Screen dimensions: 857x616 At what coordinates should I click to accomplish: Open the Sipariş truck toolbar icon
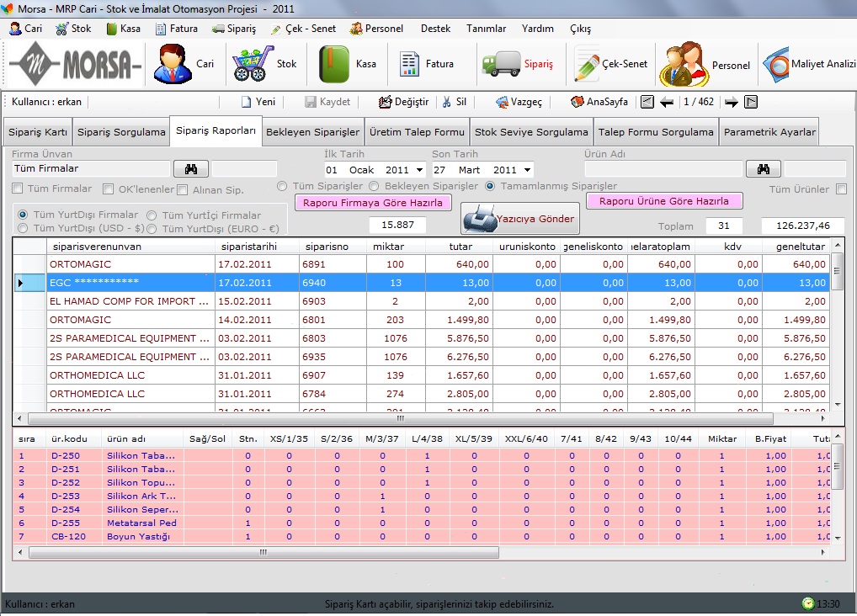(501, 64)
